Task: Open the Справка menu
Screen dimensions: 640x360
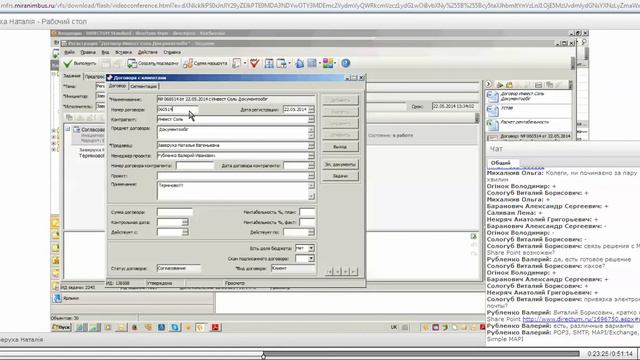Action: coord(172,52)
